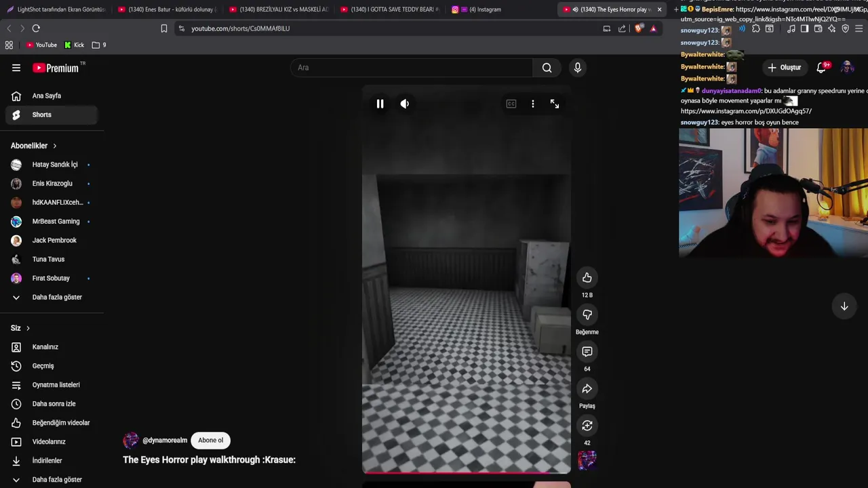Screen dimensions: 868x488
Task: Switch to BREZİLYALI KIZ tab
Action: click(x=279, y=9)
